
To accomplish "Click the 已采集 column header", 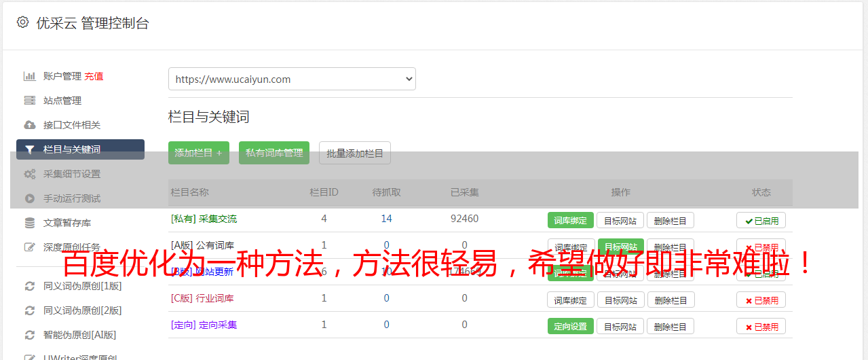I will [x=464, y=192].
